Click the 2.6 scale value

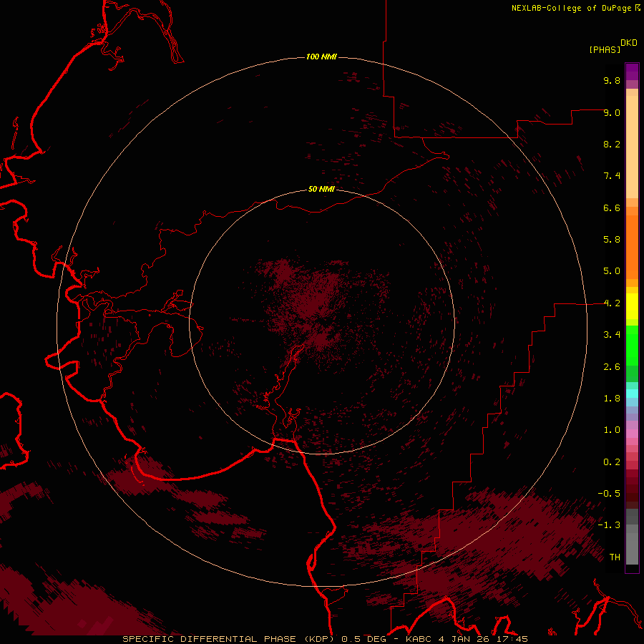click(612, 367)
